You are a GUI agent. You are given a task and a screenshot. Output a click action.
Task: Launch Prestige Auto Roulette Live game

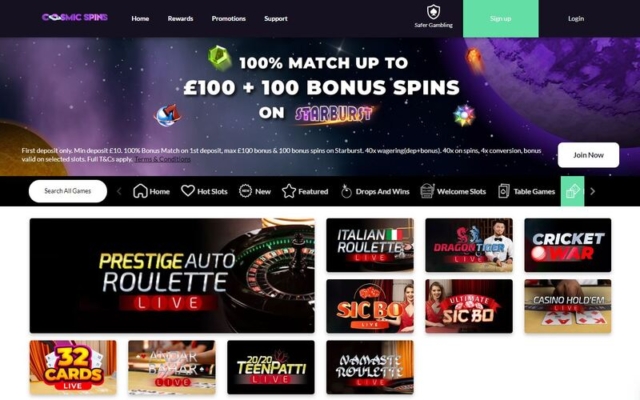(172, 276)
